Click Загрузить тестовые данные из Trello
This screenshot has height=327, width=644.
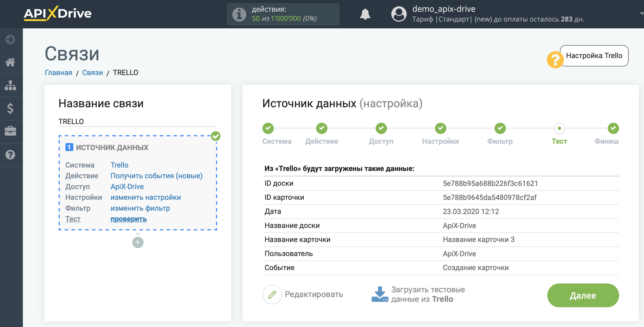tap(428, 294)
